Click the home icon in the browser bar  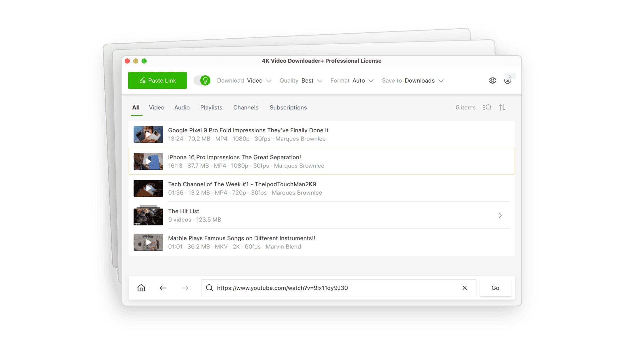point(141,288)
